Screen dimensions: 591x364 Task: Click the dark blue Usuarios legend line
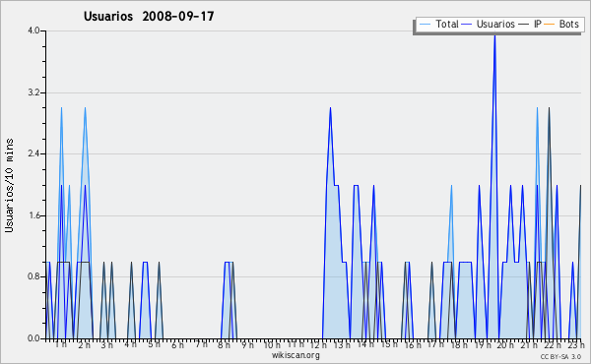(467, 25)
